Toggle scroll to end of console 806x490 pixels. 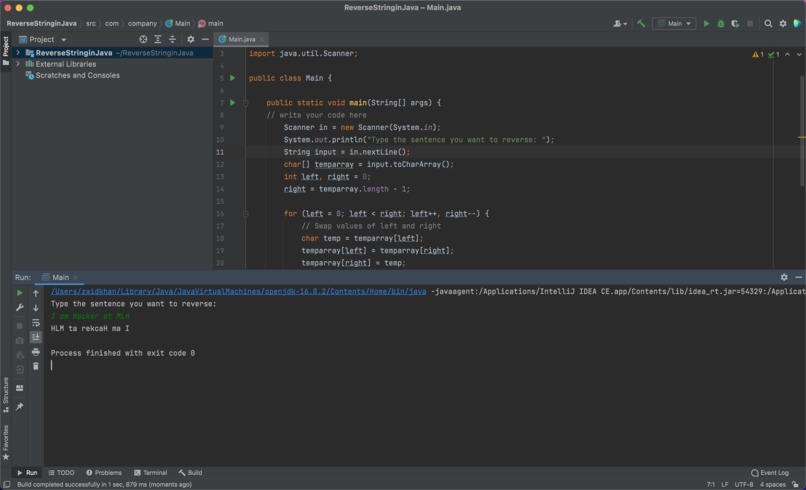click(35, 337)
